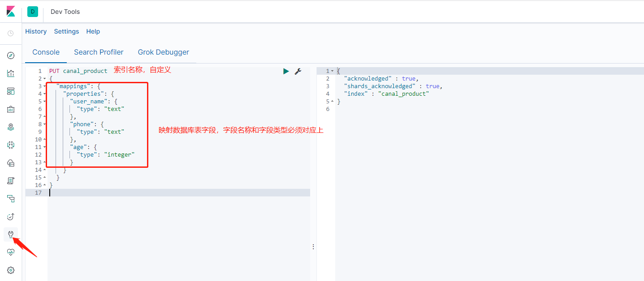
Task: Select the Dev Tools wrench icon in sidebar
Action: pyautogui.click(x=11, y=234)
